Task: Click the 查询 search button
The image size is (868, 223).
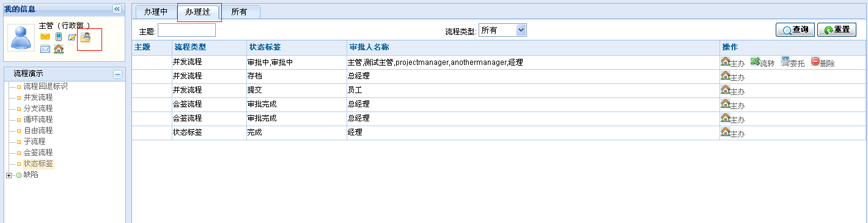Action: tap(795, 29)
